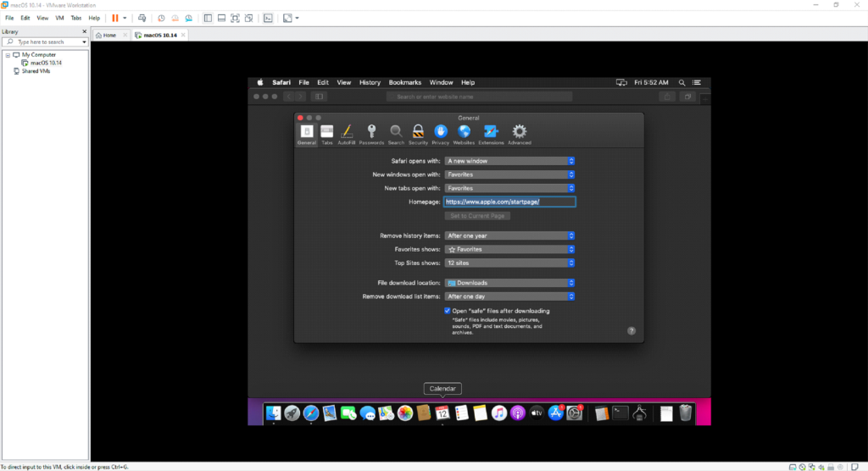Open the Privacy preferences pane
Image resolution: width=868 pixels, height=471 pixels.
(x=441, y=135)
